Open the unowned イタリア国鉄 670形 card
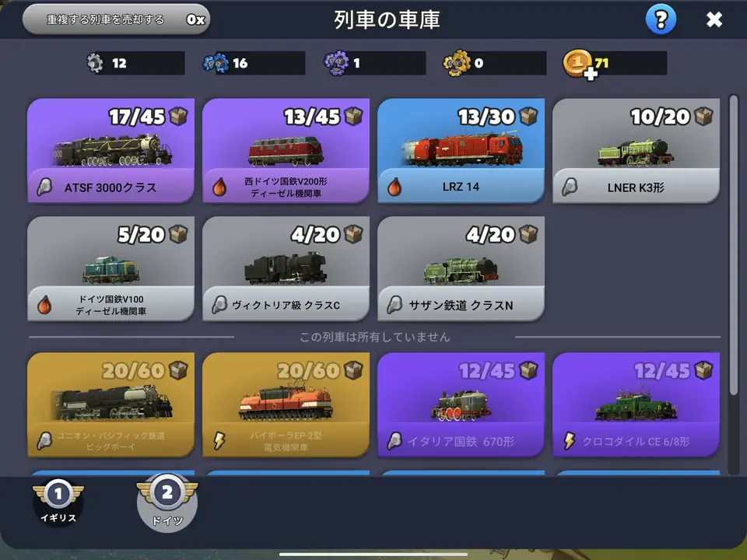 click(461, 404)
